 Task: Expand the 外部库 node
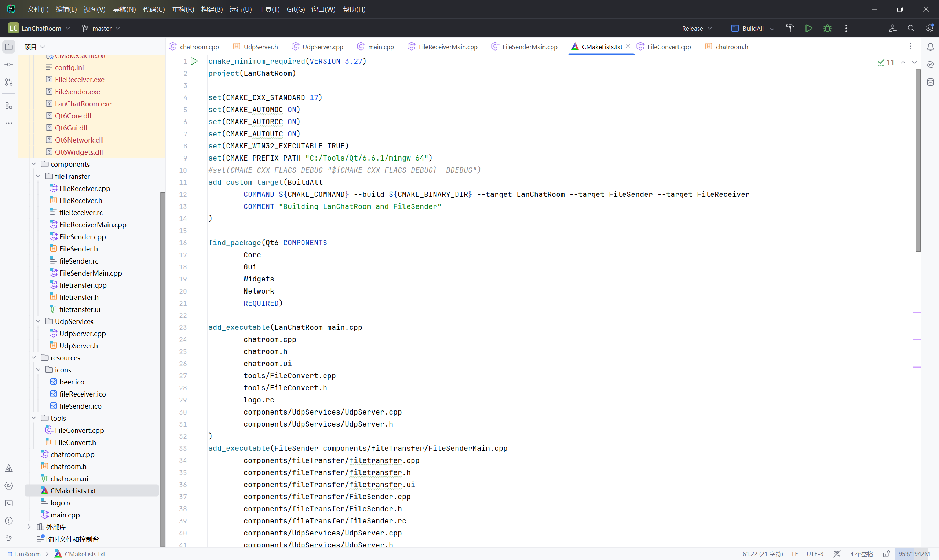29,527
